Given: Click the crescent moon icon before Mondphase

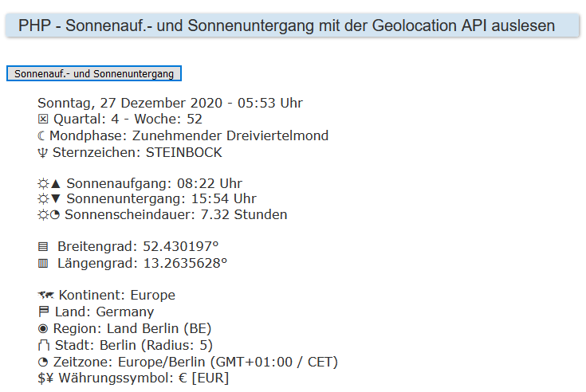Looking at the screenshot, I should (x=42, y=136).
